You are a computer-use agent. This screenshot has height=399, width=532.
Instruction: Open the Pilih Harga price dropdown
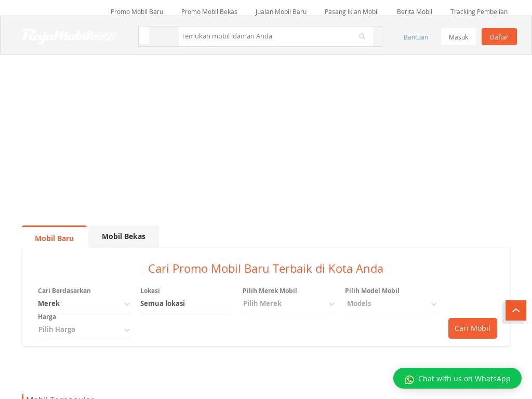[84, 329]
